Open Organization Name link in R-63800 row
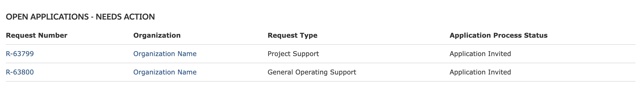The height and width of the screenshot is (91, 644). click(x=165, y=72)
